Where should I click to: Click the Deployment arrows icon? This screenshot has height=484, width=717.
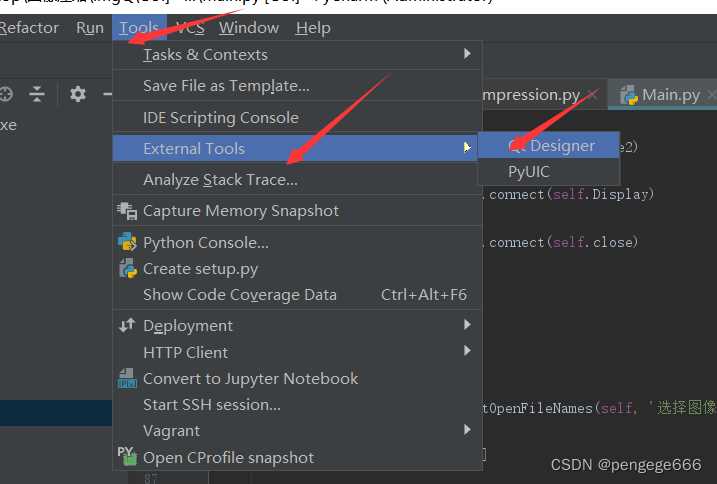(127, 325)
